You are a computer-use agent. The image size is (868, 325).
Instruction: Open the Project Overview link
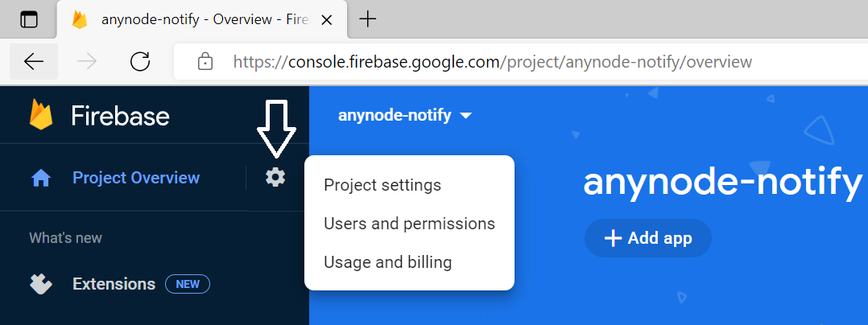(136, 178)
